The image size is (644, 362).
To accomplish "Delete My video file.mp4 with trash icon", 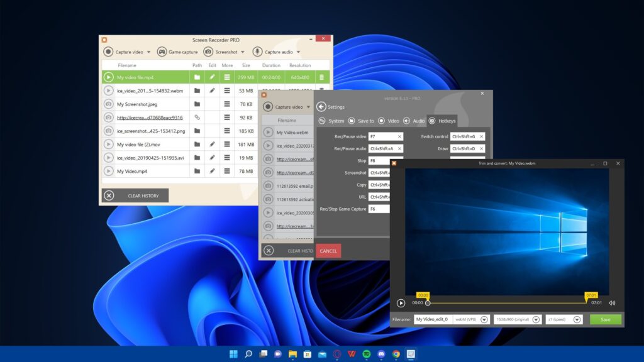I will click(321, 77).
